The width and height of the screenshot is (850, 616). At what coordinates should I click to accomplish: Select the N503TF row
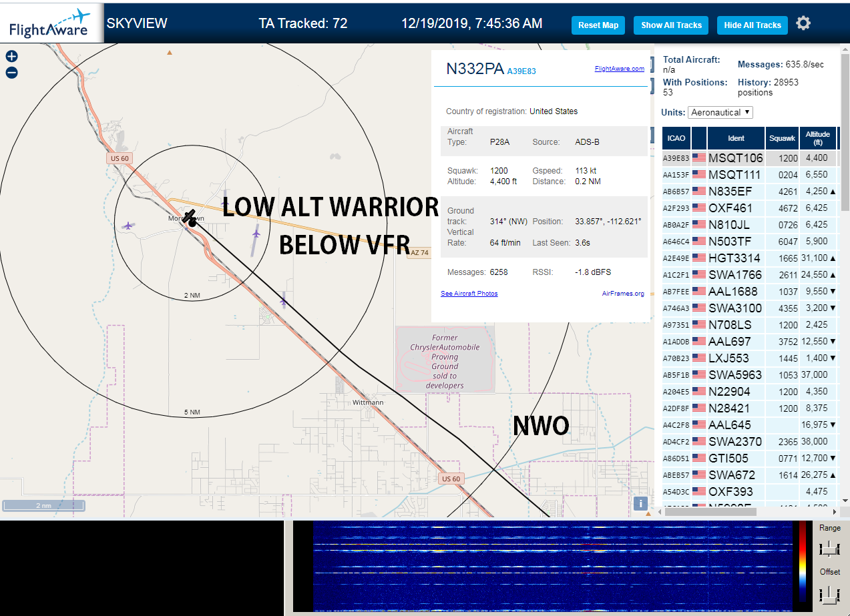749,242
